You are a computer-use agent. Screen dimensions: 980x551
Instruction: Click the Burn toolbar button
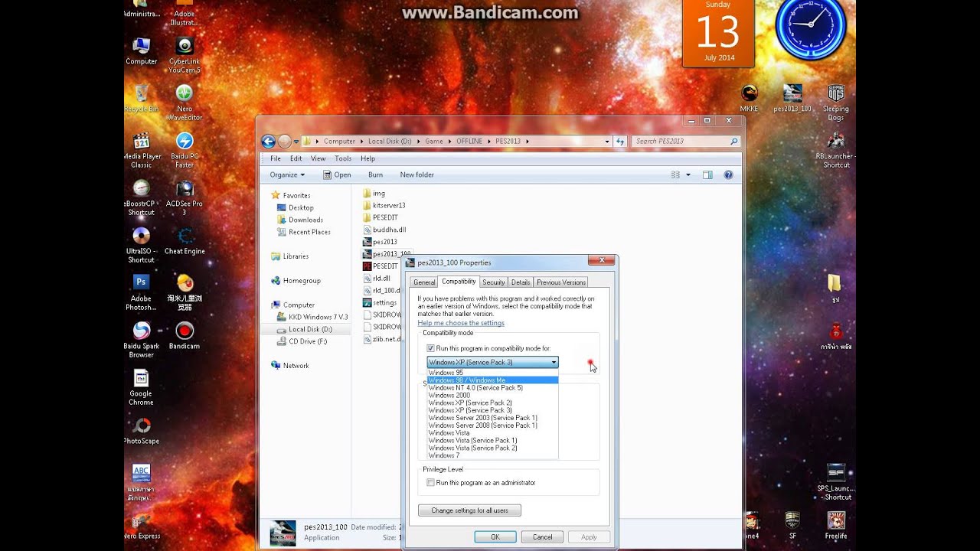[x=375, y=174]
